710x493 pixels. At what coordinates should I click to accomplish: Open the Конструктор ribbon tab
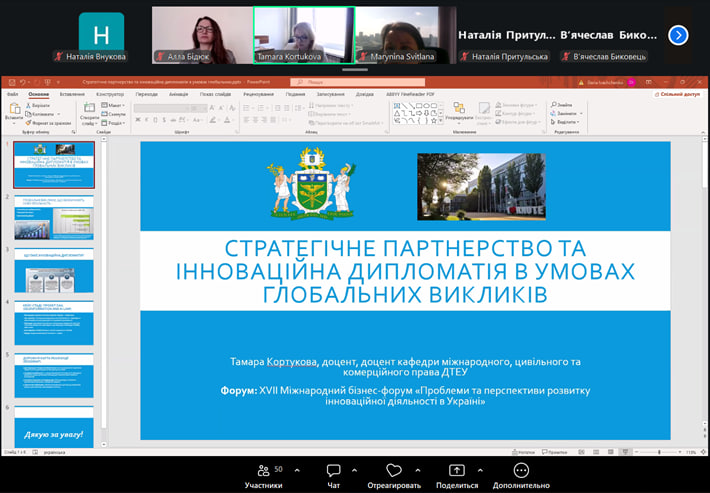point(110,94)
